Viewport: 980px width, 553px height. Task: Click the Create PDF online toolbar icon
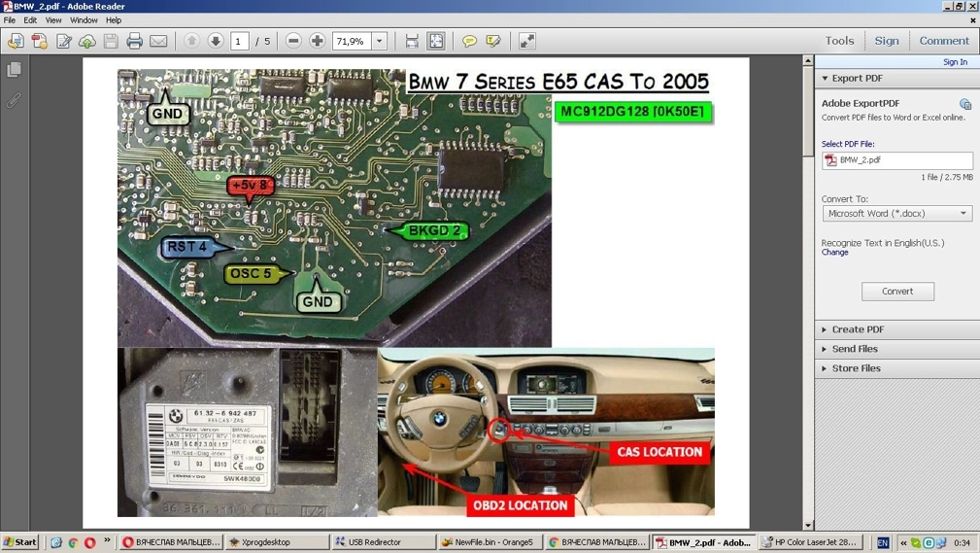coord(40,41)
